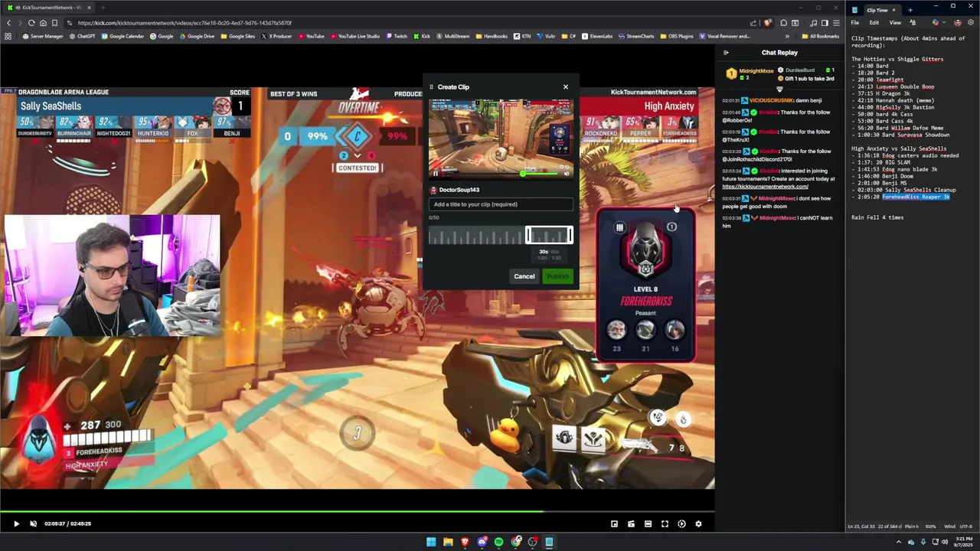This screenshot has width=980, height=551.
Task: Open the StreamCharts bookmark
Action: pyautogui.click(x=636, y=36)
